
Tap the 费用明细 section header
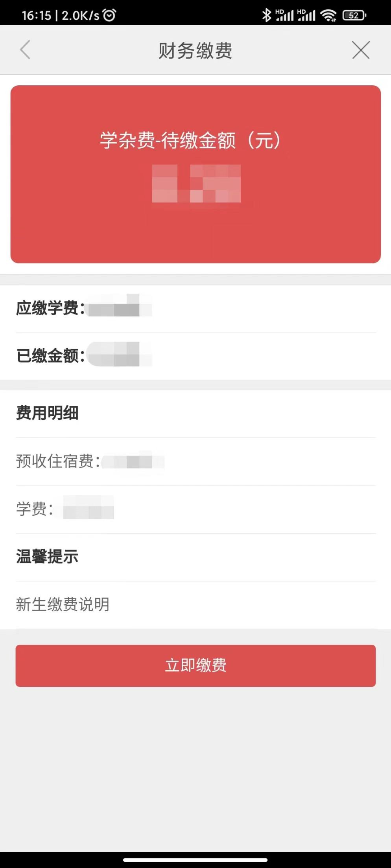pyautogui.click(x=47, y=413)
